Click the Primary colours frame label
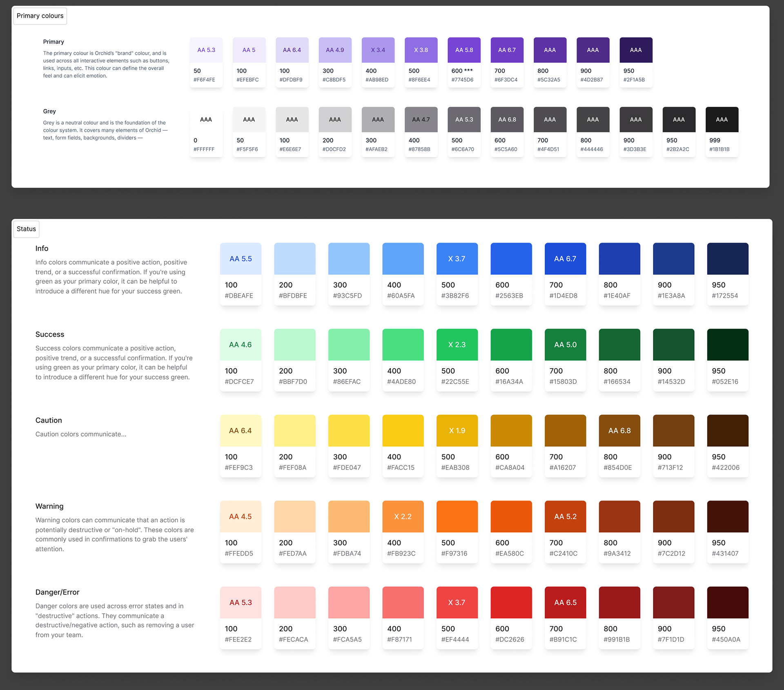The width and height of the screenshot is (784, 690). [40, 16]
